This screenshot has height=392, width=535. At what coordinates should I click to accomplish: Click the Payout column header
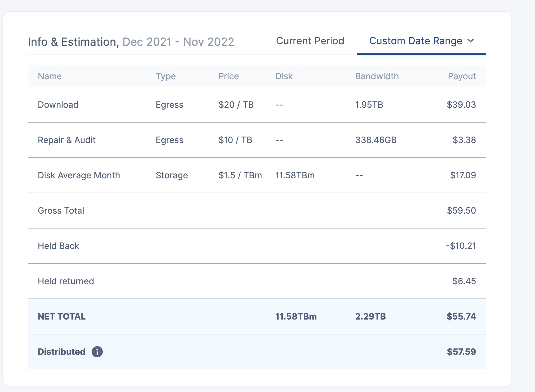pos(462,76)
